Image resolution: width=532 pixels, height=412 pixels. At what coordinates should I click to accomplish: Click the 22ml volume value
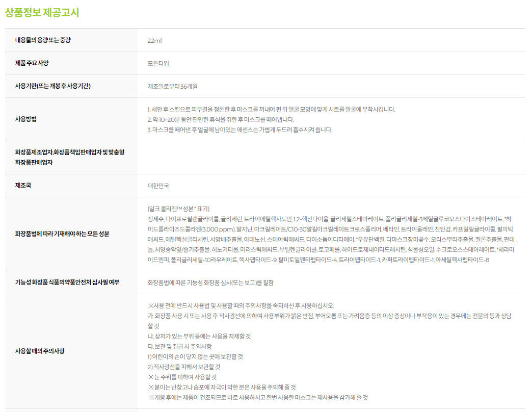click(x=154, y=40)
